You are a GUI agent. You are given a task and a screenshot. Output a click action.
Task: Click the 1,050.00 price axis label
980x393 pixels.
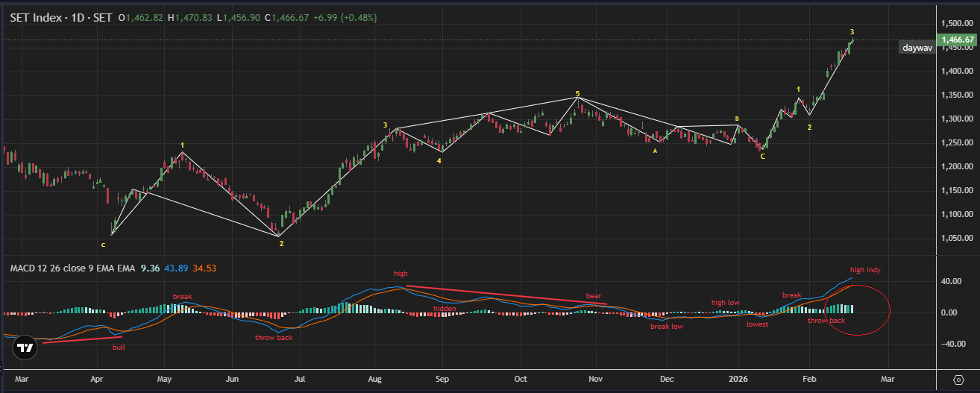point(957,239)
